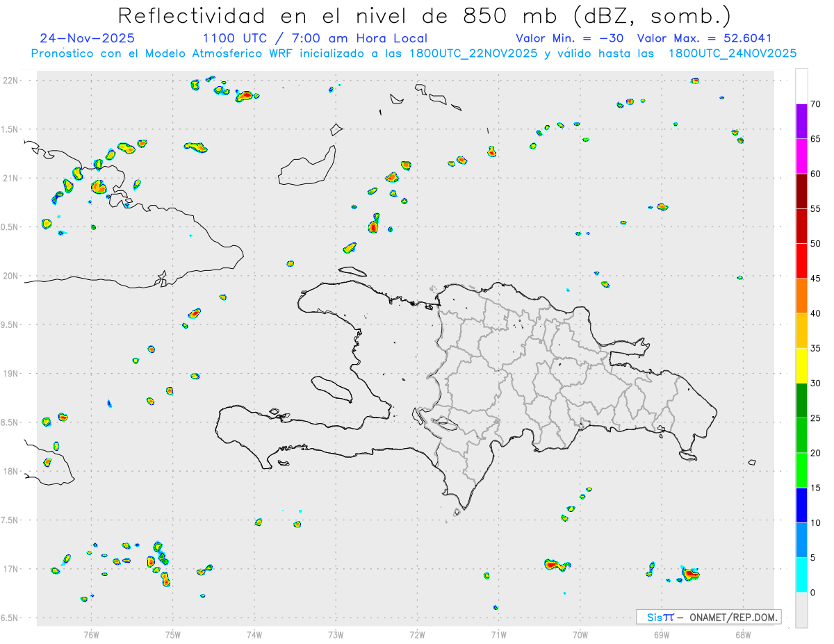
Task: Select the '19N' latitude label
Action: 10,374
